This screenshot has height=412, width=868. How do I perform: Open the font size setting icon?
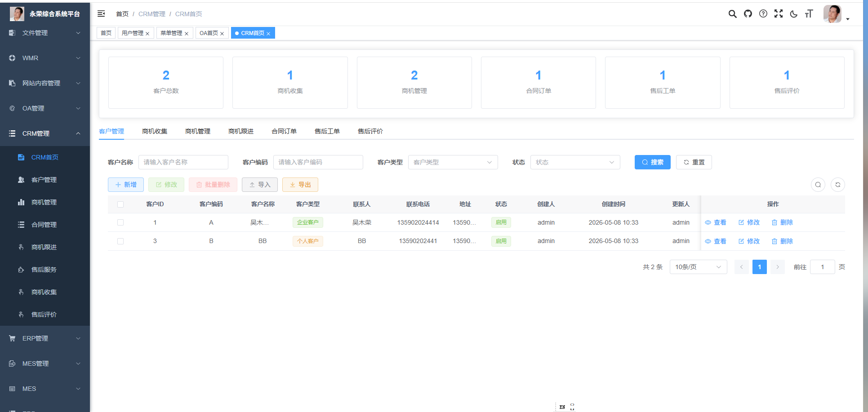point(809,14)
